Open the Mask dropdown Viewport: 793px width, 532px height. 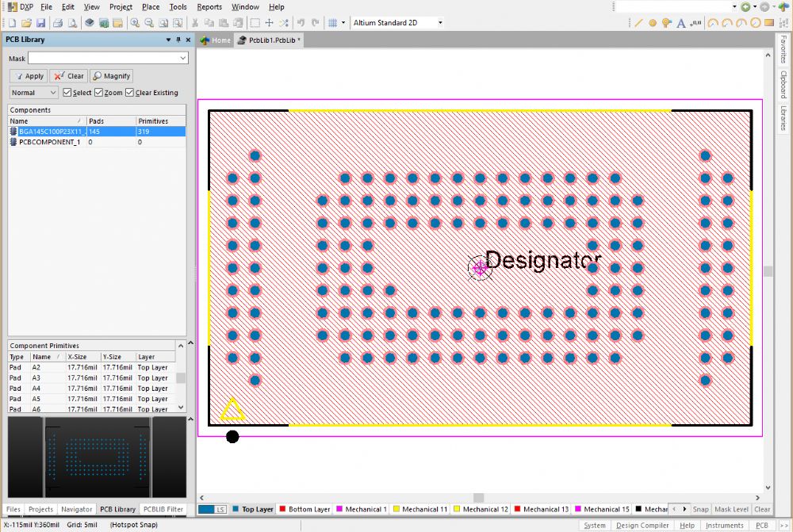(183, 58)
